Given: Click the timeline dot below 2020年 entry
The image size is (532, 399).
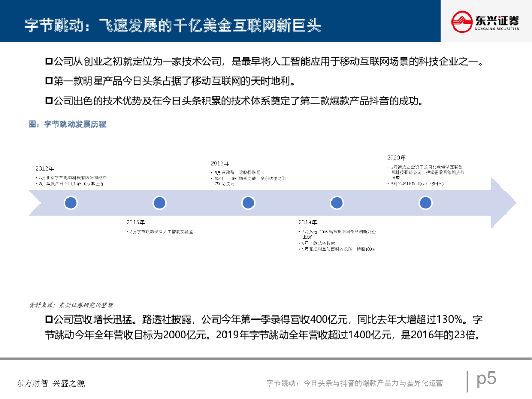Looking at the screenshot, I should click(x=425, y=203).
